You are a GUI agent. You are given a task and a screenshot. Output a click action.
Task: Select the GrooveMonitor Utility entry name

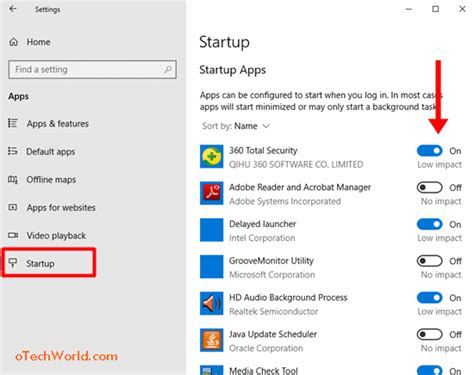pyautogui.click(x=271, y=261)
